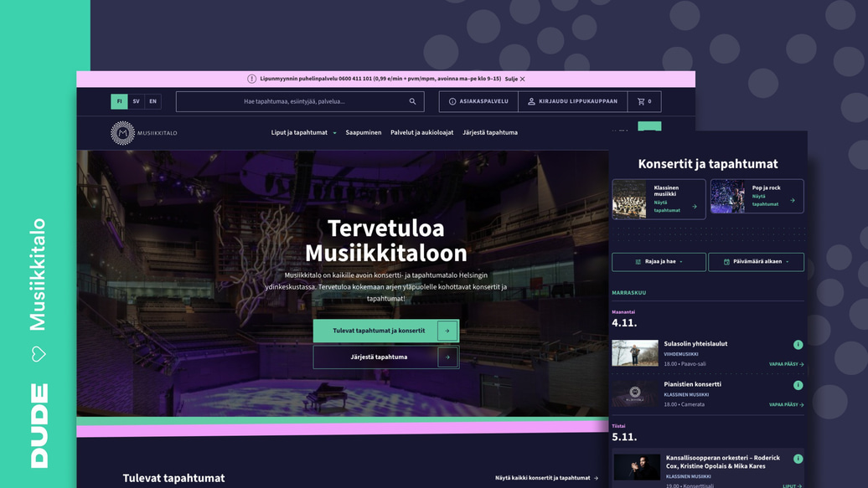Expand the Liput ja tapahtumat menu
The image size is (868, 488).
(x=303, y=133)
